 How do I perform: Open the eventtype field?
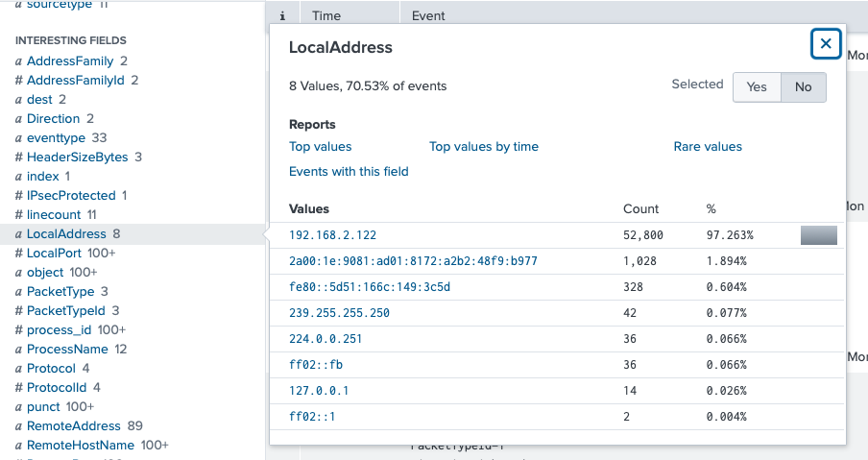coord(56,138)
